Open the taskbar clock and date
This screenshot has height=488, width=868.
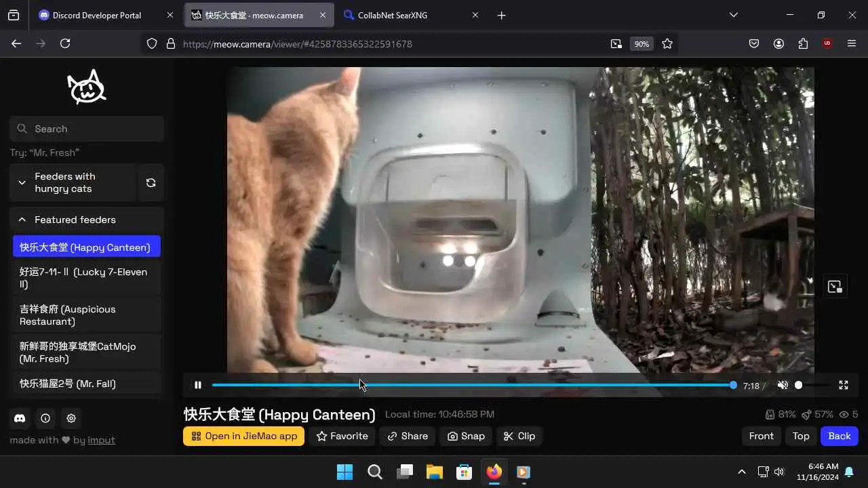(818, 472)
